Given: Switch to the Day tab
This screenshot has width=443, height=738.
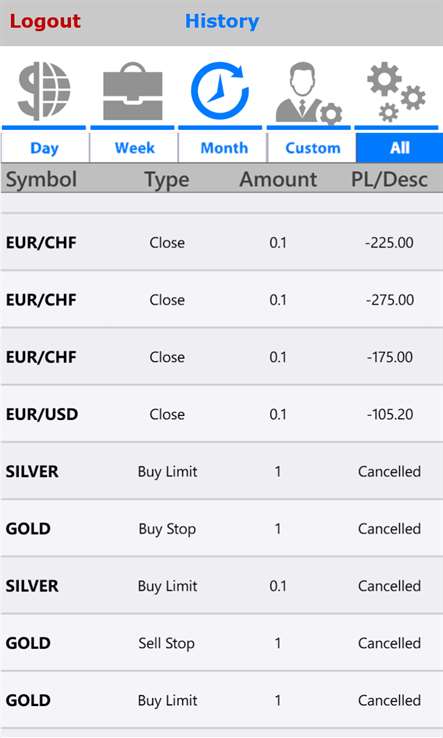Looking at the screenshot, I should (45, 148).
